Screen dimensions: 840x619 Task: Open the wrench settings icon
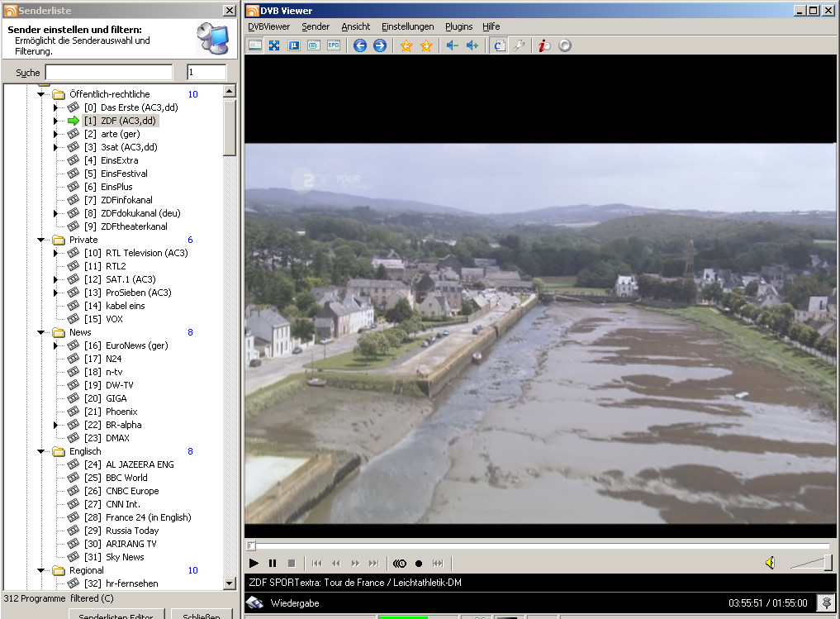(519, 45)
